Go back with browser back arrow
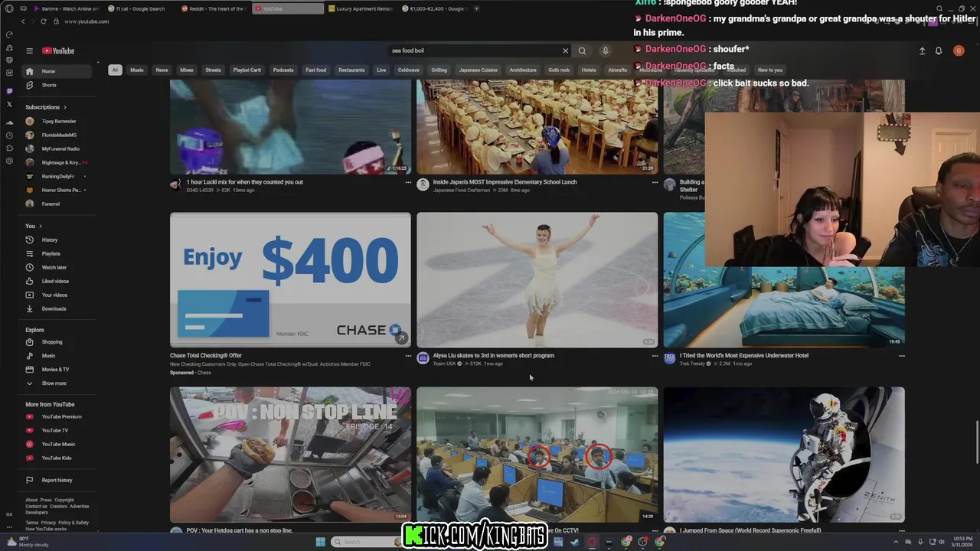Screen dimensions: 980x551 point(23,21)
